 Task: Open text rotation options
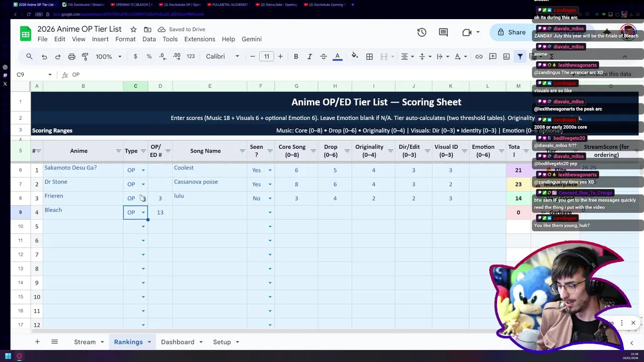[460, 56]
